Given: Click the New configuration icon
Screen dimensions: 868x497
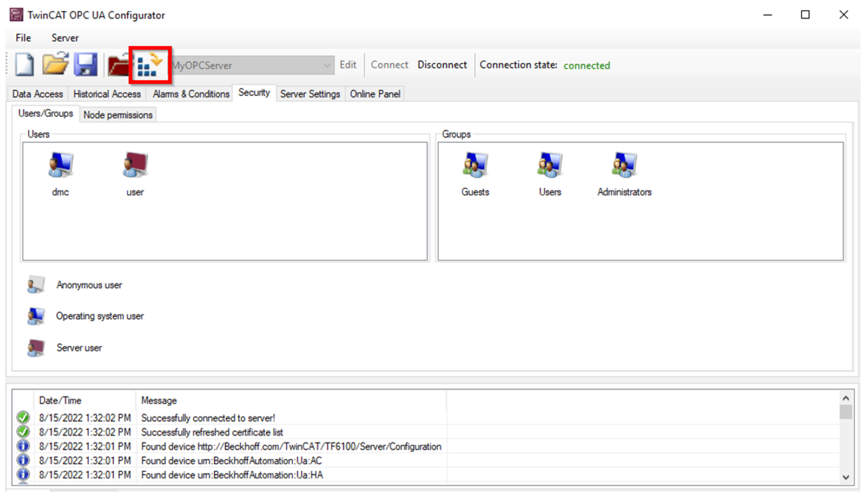Looking at the screenshot, I should 24,65.
